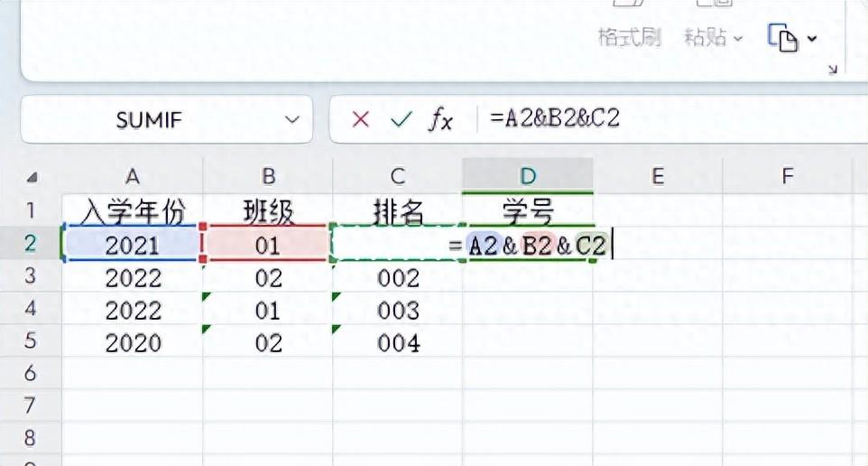868x466 pixels.
Task: Click the 班级 header cell
Action: tap(268, 210)
